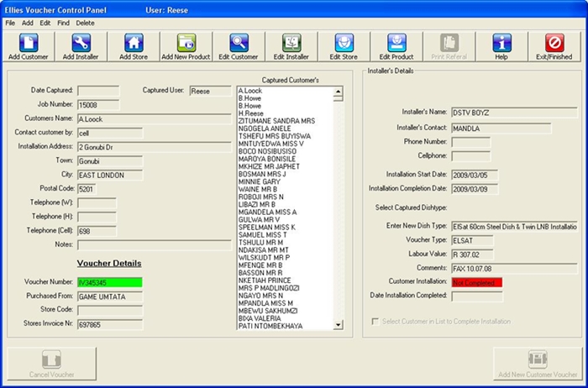
Task: Click the Enter New Dish Type field
Action: pyautogui.click(x=514, y=227)
